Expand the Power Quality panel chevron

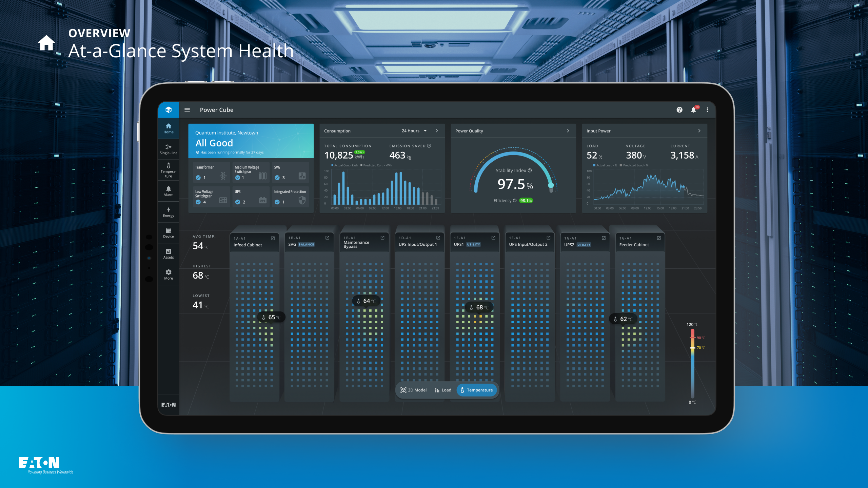coord(568,131)
